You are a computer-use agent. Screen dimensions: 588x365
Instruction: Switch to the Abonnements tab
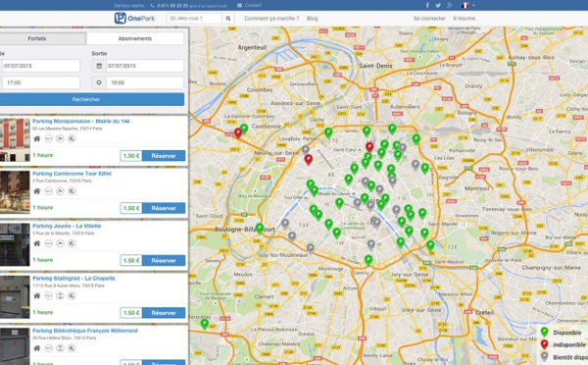[x=135, y=38]
